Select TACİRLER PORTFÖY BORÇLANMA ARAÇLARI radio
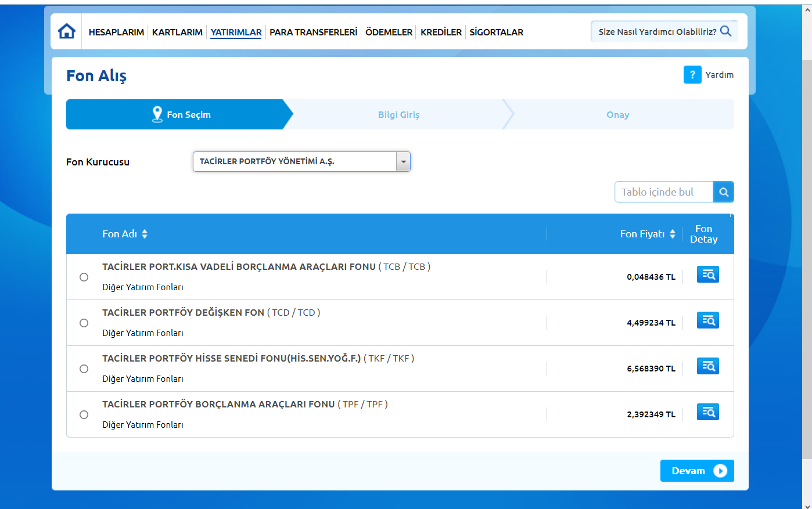 pos(84,415)
